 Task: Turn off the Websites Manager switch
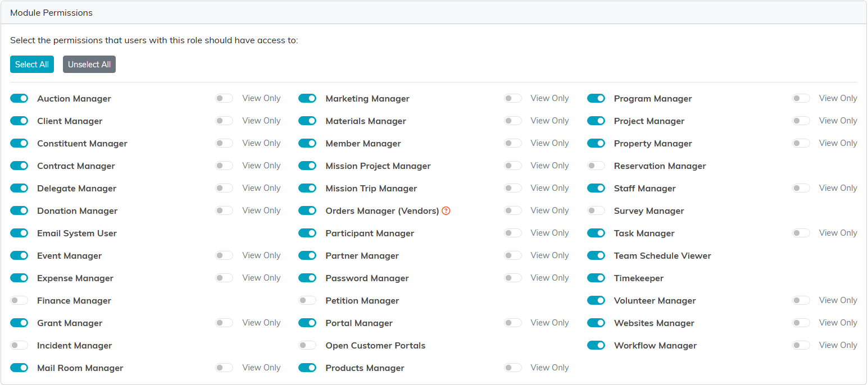(x=596, y=323)
